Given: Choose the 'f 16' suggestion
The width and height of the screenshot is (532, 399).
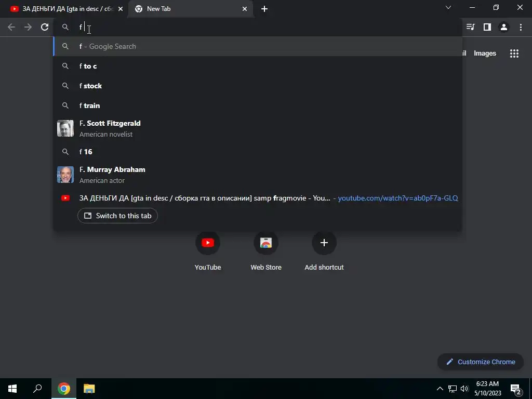Looking at the screenshot, I should coord(258,152).
